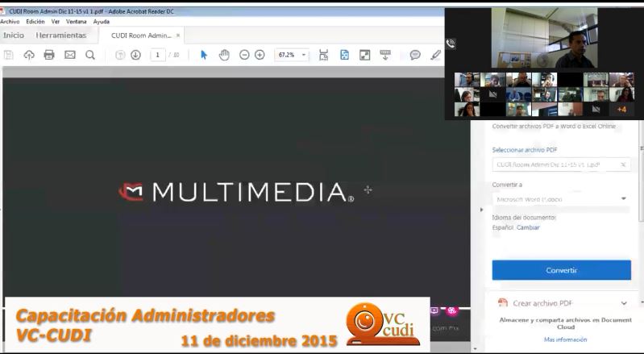The height and width of the screenshot is (354, 644).
Task: Click the read mode keyboard icon
Action: 385,55
